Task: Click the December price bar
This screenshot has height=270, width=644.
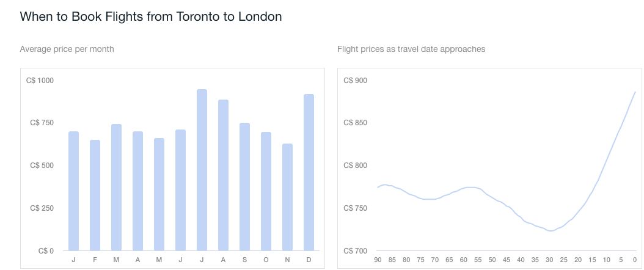Action: (309, 173)
